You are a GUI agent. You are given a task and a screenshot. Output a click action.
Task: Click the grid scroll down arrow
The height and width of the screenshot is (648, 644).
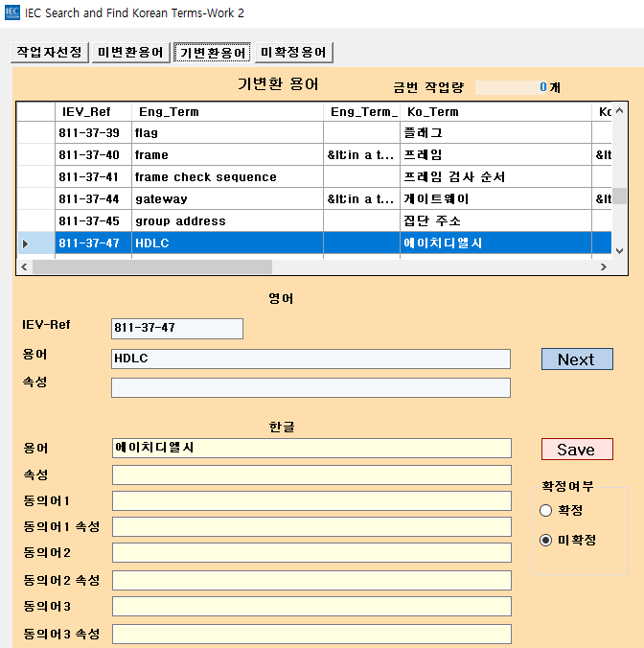click(x=619, y=251)
